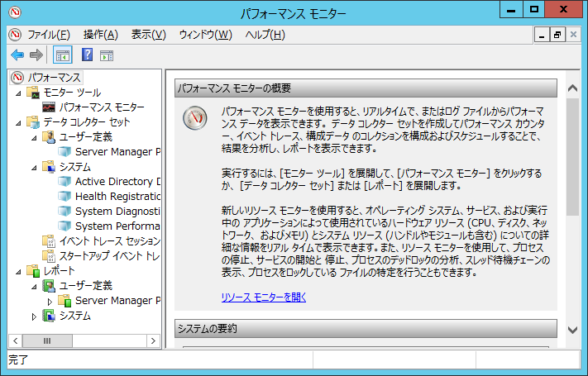The height and width of the screenshot is (376, 588).
Task: Click システム folder icon under データ コレクター セット
Action: coord(49,166)
